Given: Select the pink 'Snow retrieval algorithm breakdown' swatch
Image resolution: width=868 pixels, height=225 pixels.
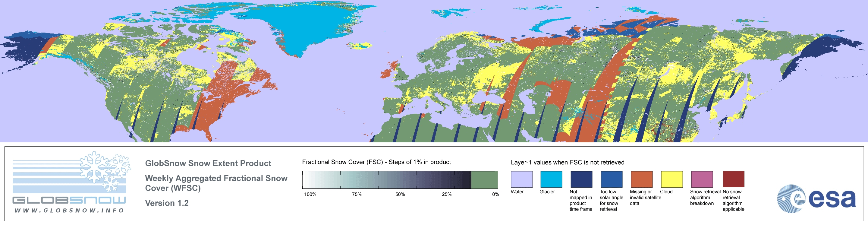Looking at the screenshot, I should [702, 179].
